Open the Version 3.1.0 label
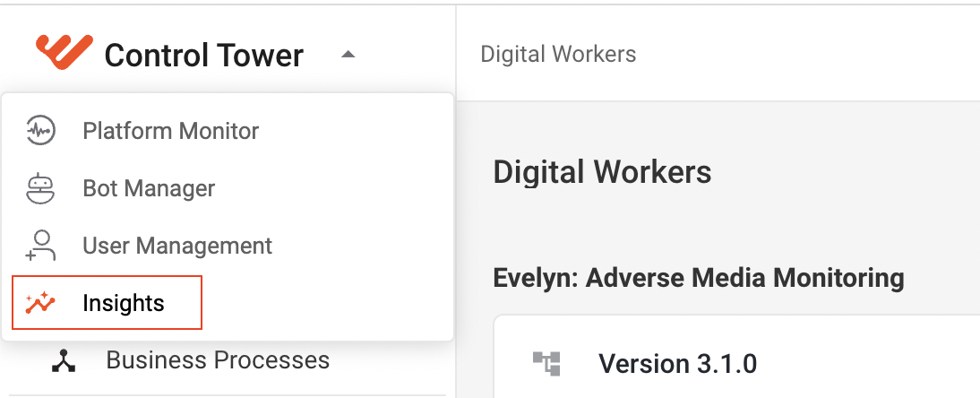This screenshot has height=398, width=980. point(678,364)
